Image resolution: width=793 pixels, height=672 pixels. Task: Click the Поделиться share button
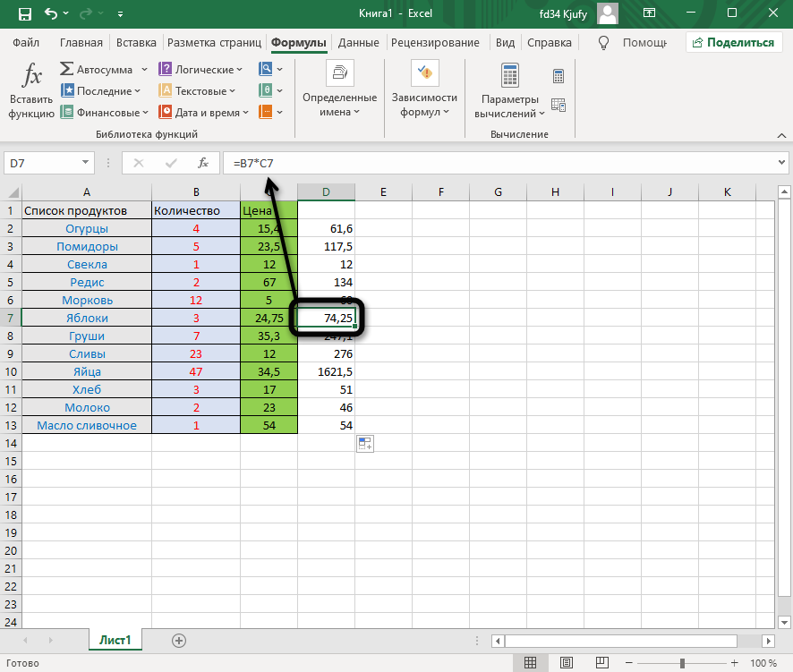731,42
